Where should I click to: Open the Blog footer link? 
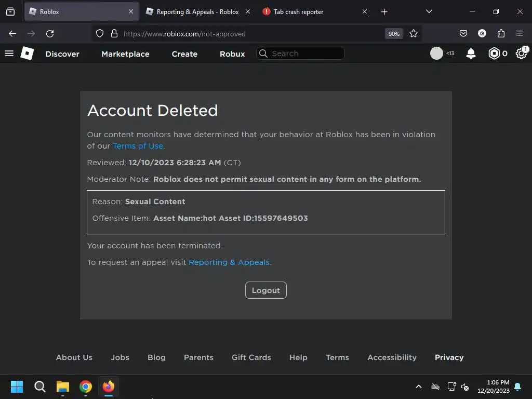pyautogui.click(x=156, y=357)
